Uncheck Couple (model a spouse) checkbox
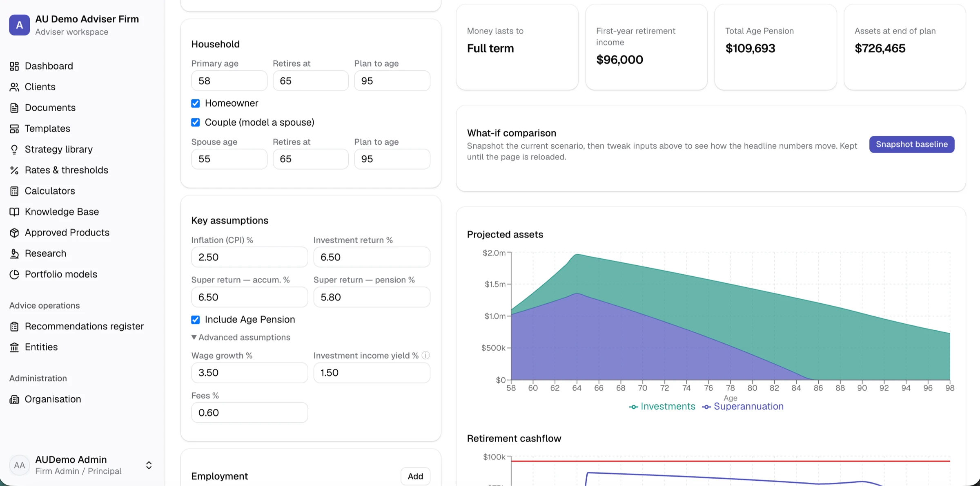 [196, 122]
